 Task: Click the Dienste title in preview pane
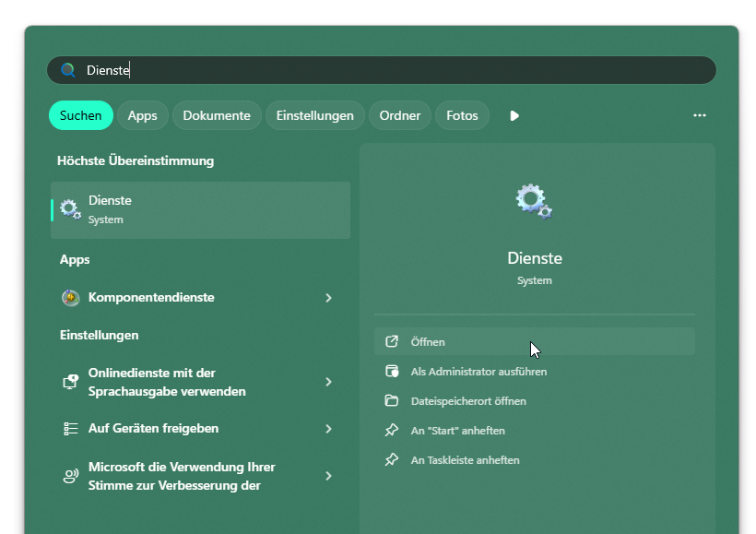click(x=535, y=258)
